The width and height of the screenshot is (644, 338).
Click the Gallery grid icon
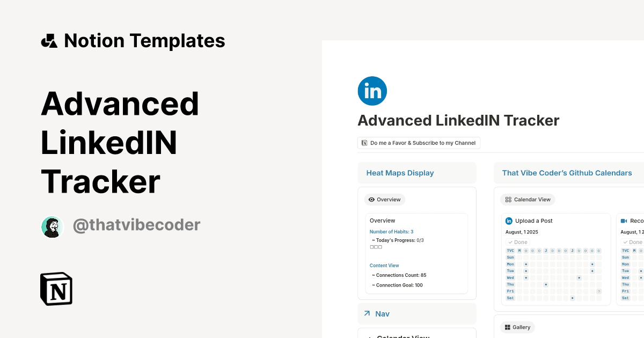[x=508, y=327]
